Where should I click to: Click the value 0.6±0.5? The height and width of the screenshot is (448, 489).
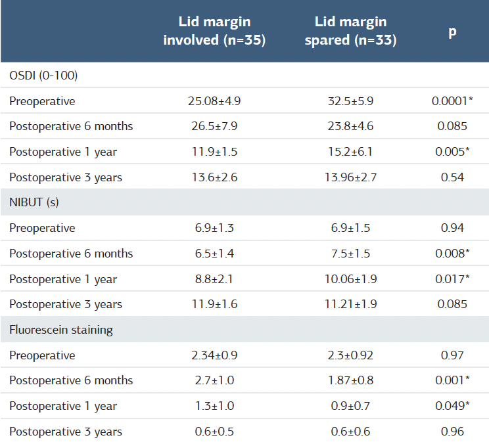click(214, 432)
